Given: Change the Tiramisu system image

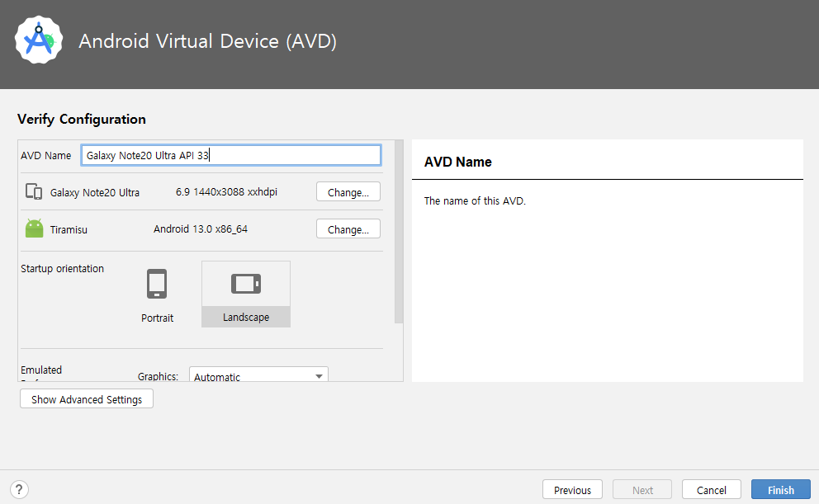Looking at the screenshot, I should tap(348, 229).
